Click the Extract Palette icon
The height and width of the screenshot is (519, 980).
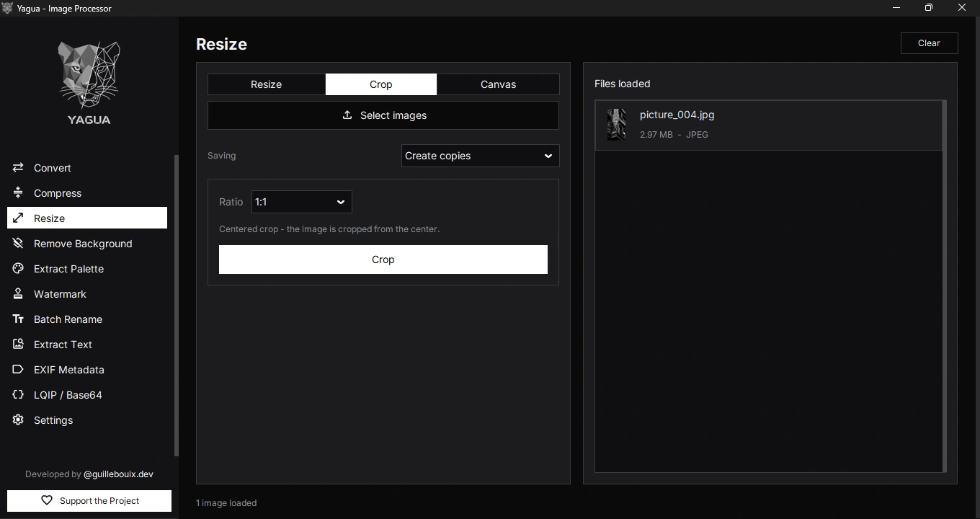[18, 268]
